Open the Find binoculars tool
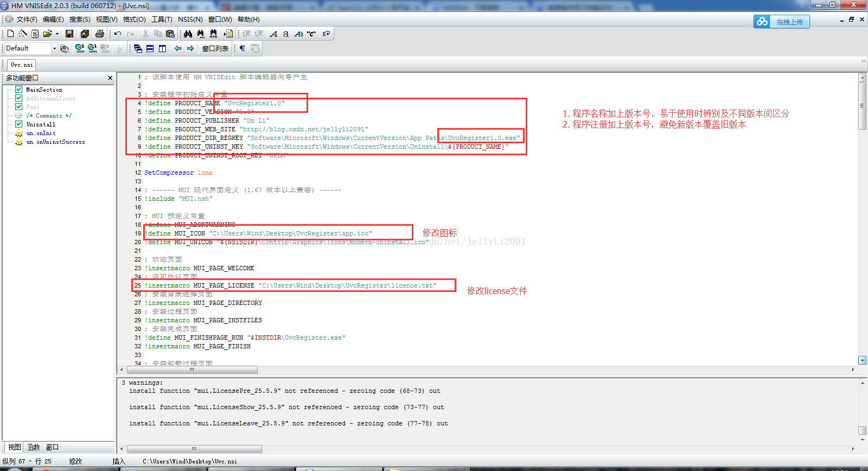 pos(188,34)
